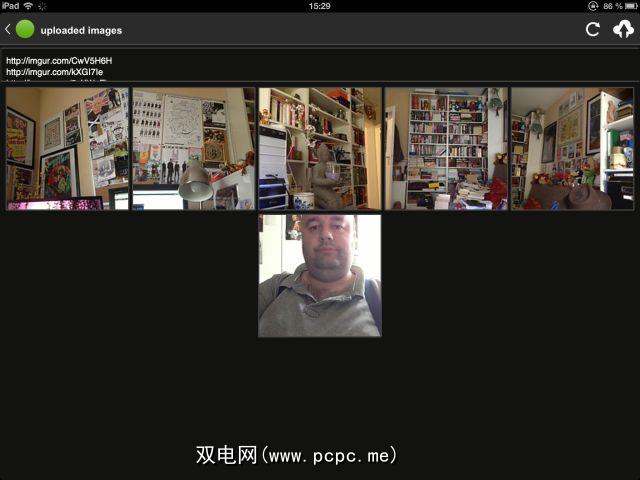The width and height of the screenshot is (640, 480).
Task: Refresh the uploaded images list
Action: click(x=592, y=29)
